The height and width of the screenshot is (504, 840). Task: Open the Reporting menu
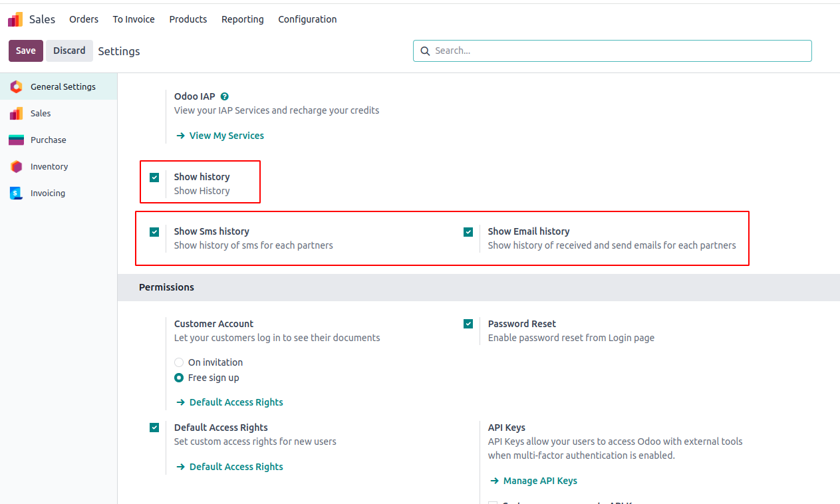[242, 19]
